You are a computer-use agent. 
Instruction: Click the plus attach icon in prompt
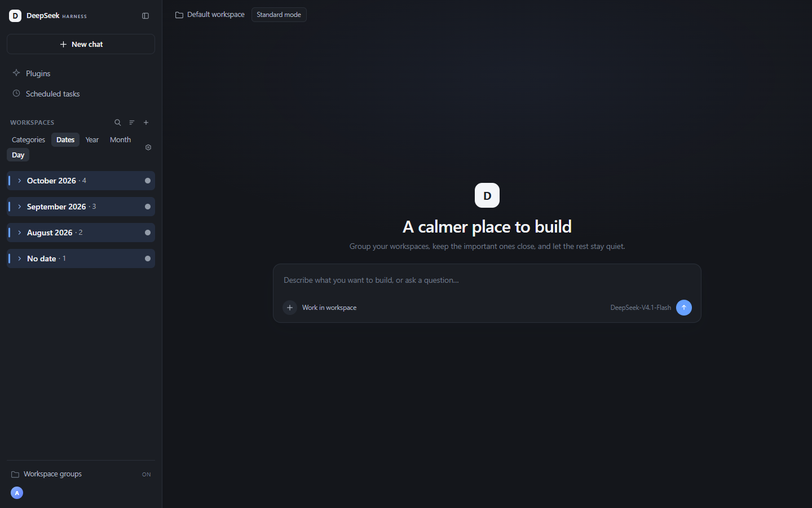point(290,308)
